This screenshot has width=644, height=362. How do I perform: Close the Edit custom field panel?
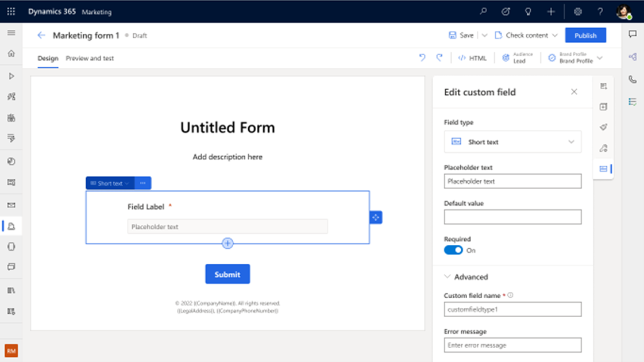[x=574, y=92]
